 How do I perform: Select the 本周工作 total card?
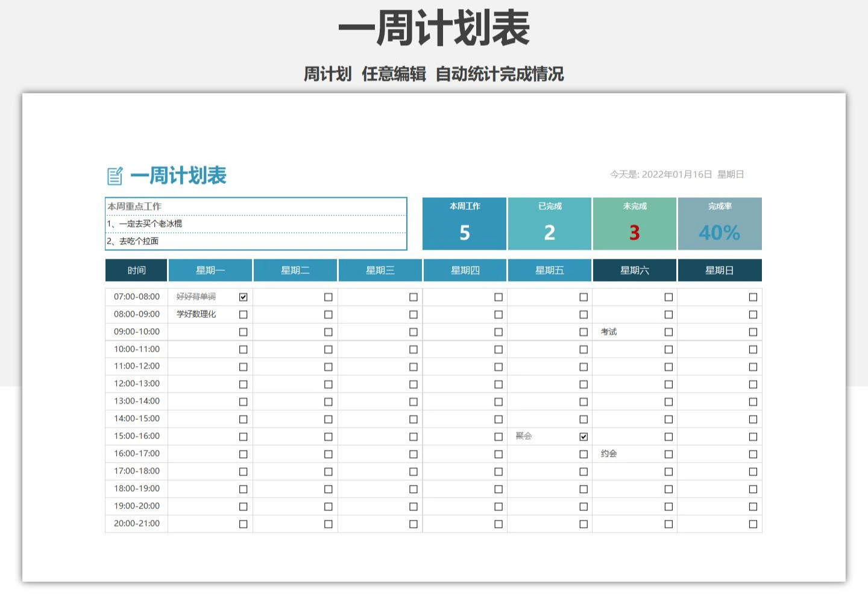464,224
